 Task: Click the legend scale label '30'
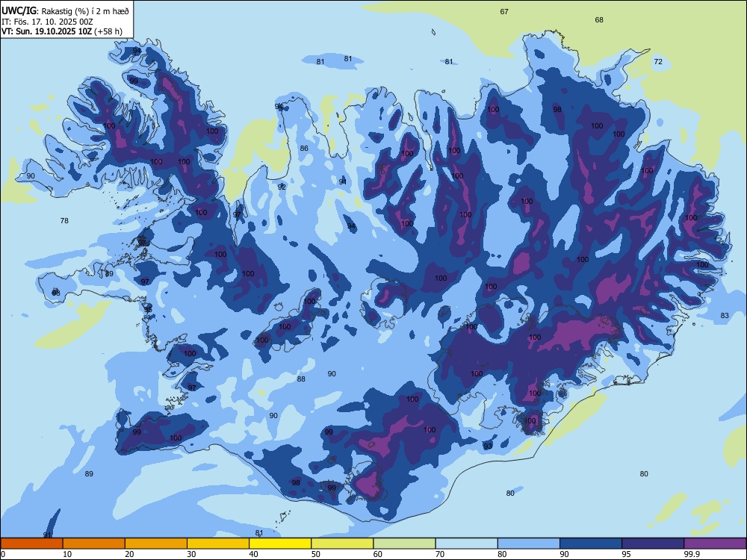(191, 554)
